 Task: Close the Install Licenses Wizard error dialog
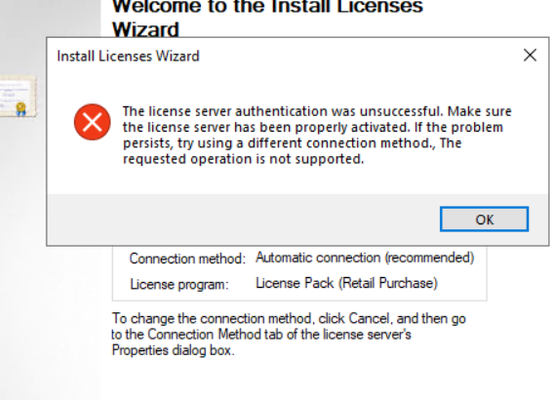pyautogui.click(x=530, y=55)
